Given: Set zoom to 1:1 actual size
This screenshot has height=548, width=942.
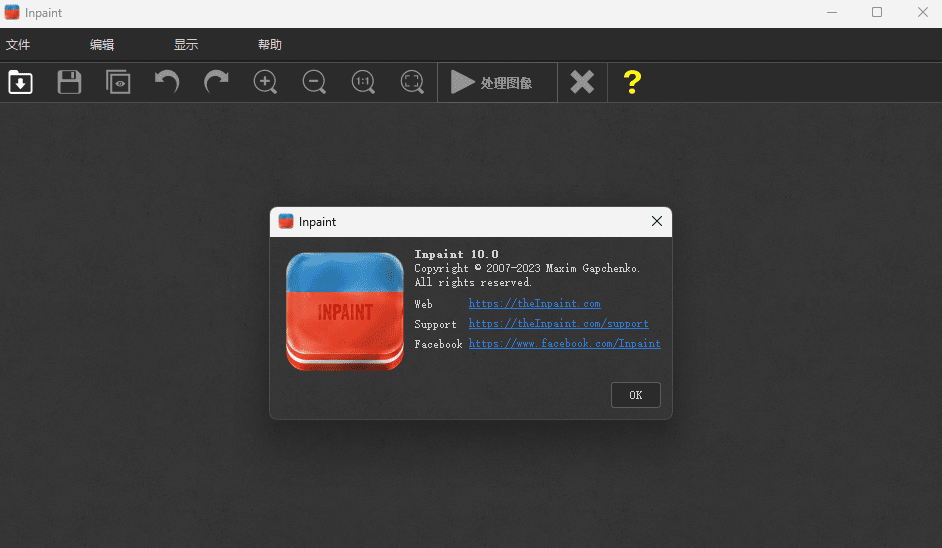Looking at the screenshot, I should click(363, 82).
